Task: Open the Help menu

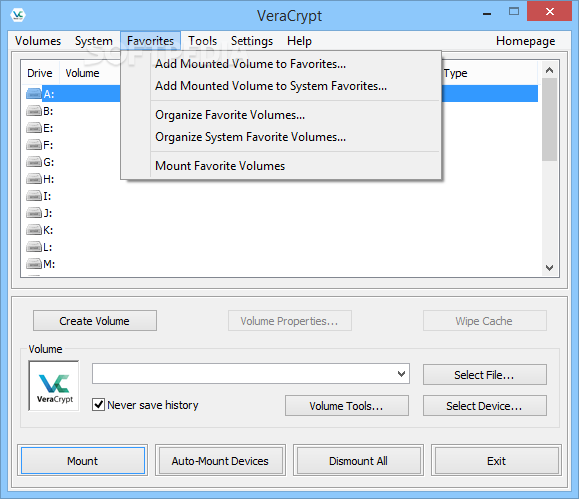Action: (299, 41)
